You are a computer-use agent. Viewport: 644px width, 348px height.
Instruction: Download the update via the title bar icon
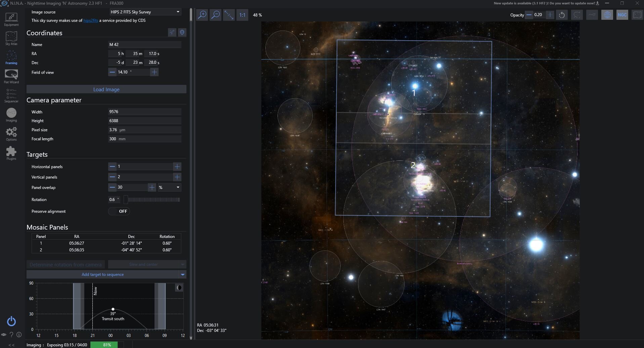click(x=597, y=3)
